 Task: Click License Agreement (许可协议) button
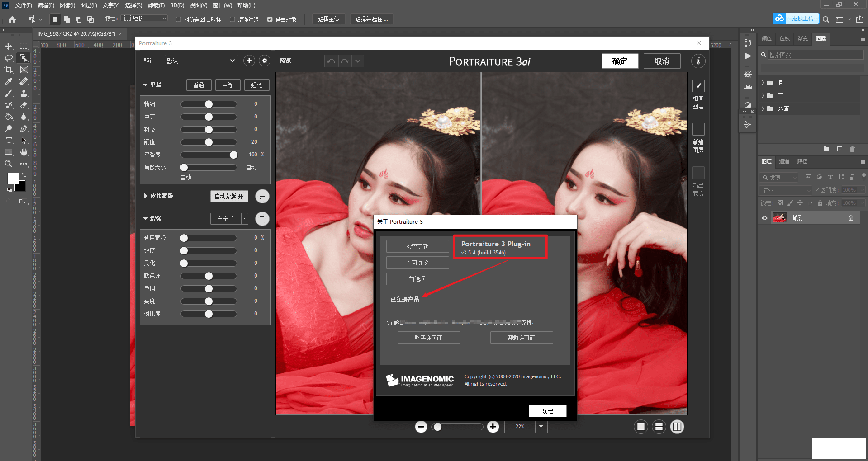click(417, 263)
